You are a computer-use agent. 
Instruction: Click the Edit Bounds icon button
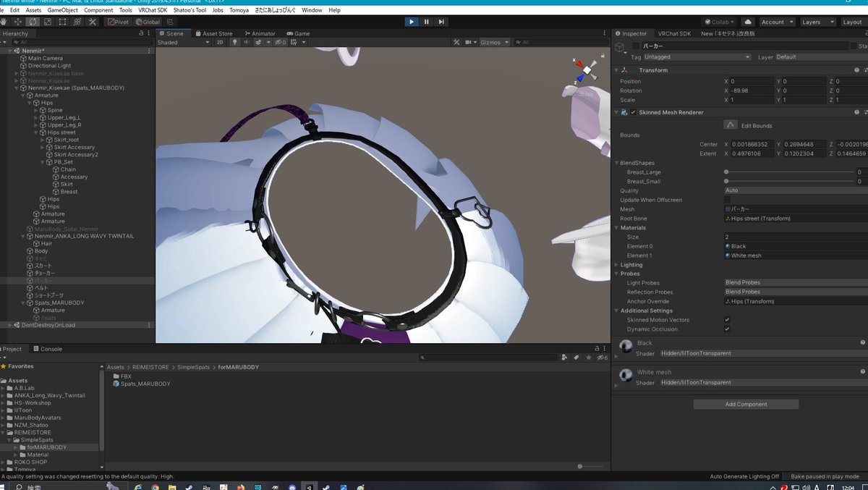coord(731,125)
